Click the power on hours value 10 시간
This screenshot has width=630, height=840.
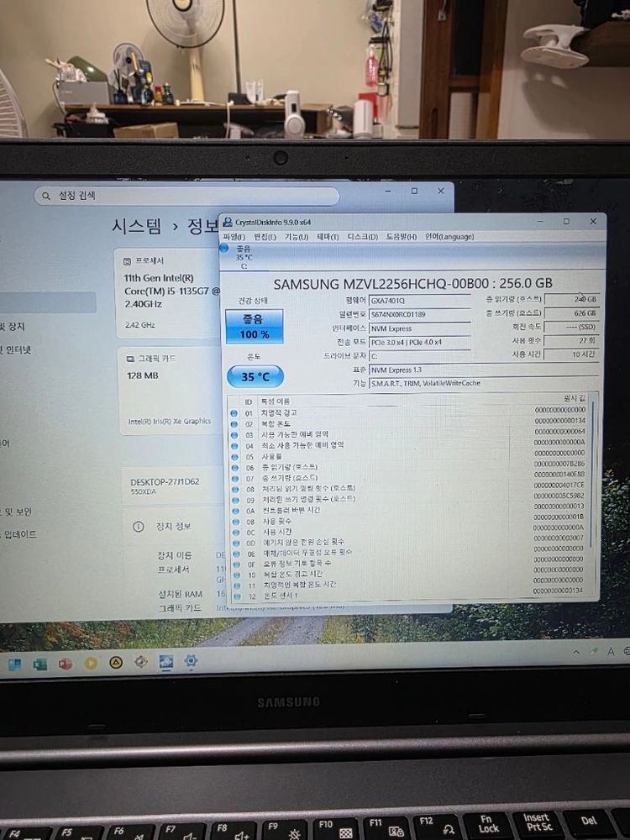tap(571, 354)
